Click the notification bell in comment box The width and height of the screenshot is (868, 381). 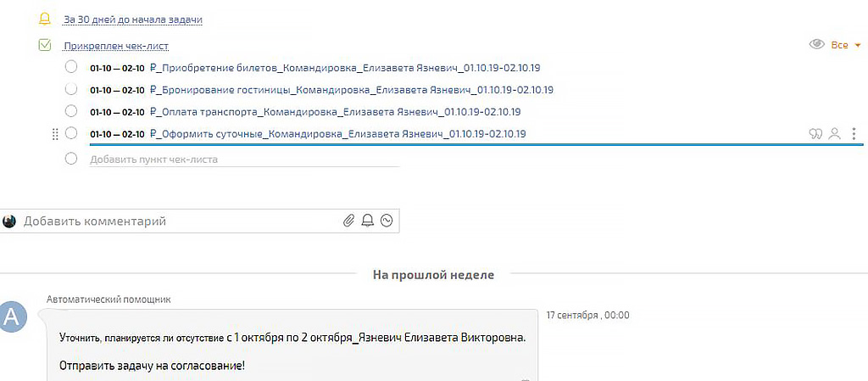pos(368,221)
